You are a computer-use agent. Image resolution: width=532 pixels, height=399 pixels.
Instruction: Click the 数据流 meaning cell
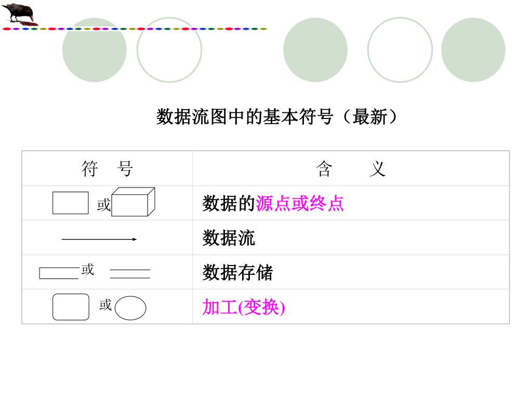[x=351, y=238]
